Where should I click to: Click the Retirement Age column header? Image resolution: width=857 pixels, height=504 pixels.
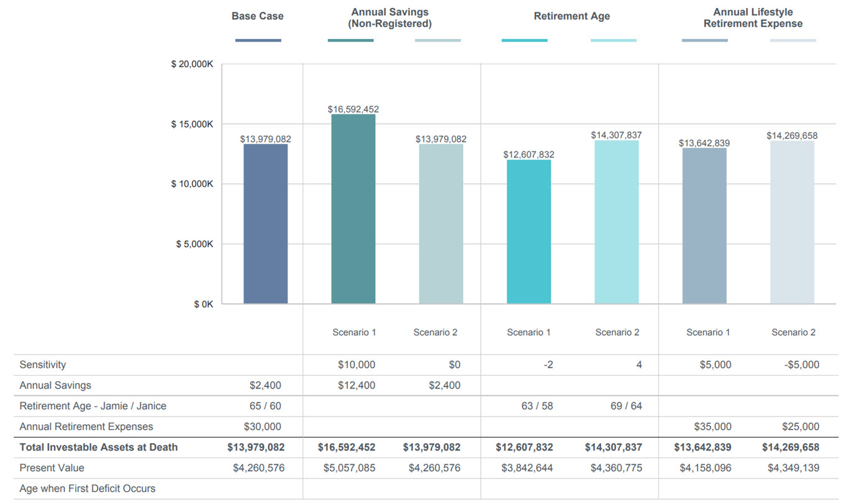tap(572, 16)
